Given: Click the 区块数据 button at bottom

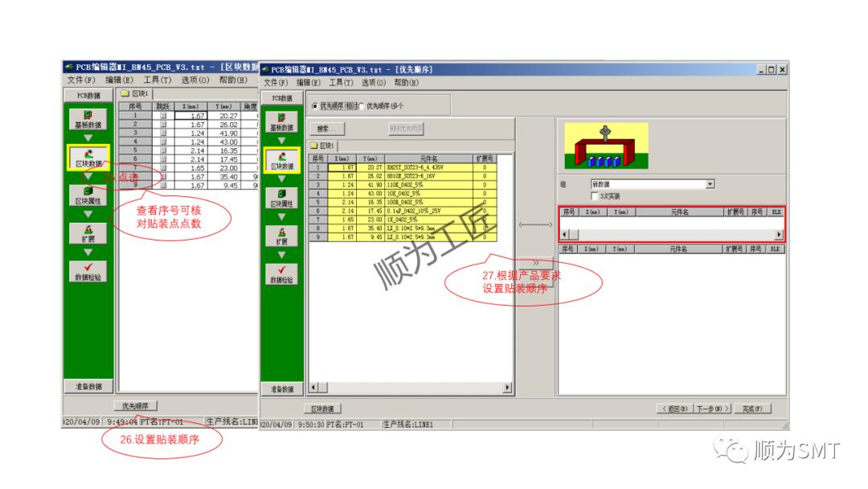Looking at the screenshot, I should (322, 409).
